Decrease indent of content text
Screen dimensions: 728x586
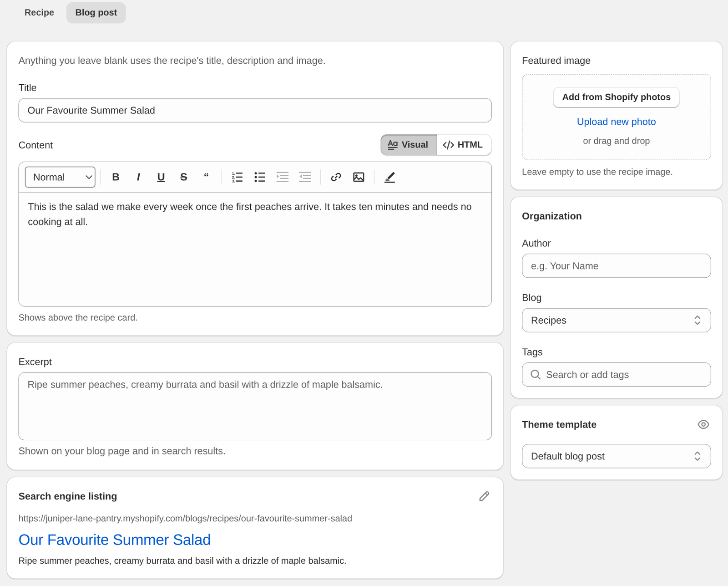point(305,177)
